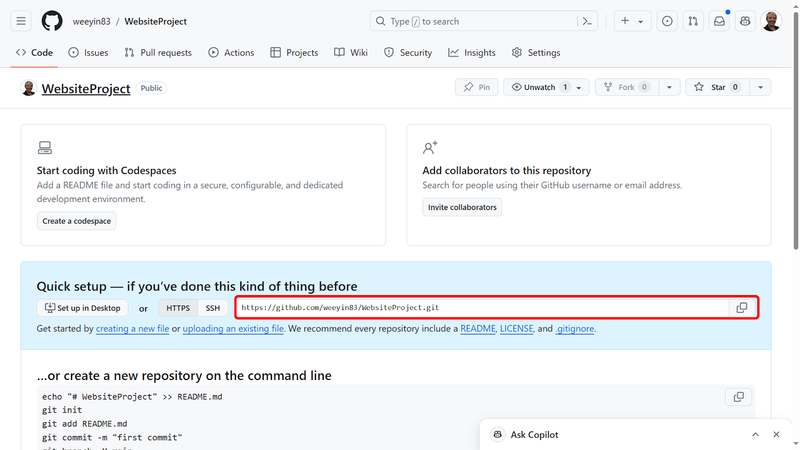This screenshot has width=800, height=450.
Task: Open the Pull requests tab
Action: click(x=158, y=53)
